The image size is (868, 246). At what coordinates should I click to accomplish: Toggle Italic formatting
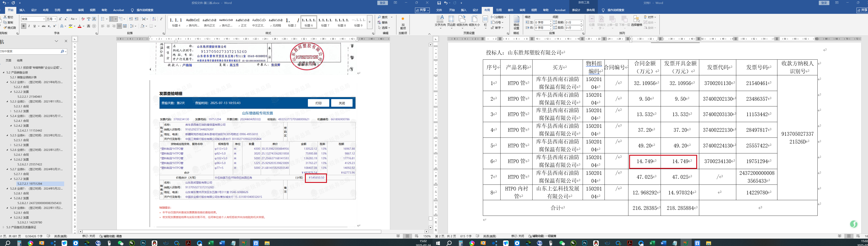[29, 26]
